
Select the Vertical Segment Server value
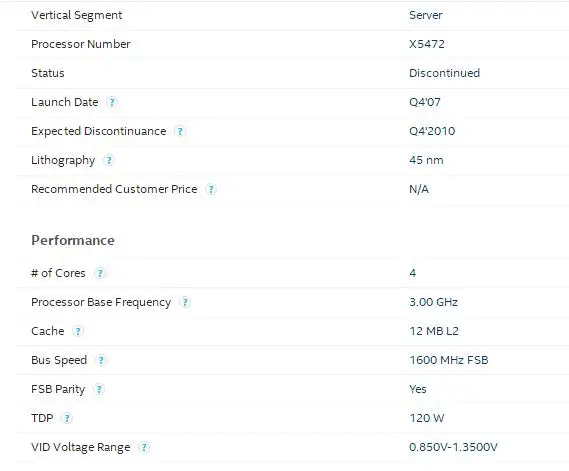(x=426, y=15)
